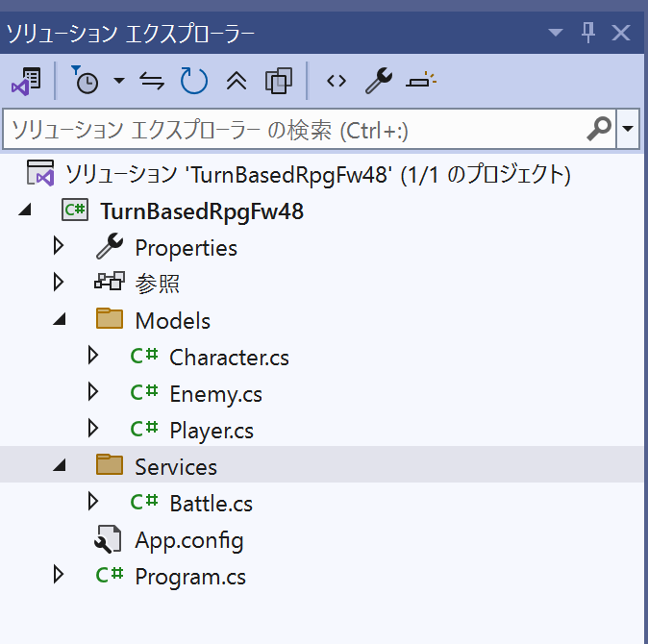Open window position dropdown in title bar
This screenshot has height=644, width=648.
pos(556,33)
